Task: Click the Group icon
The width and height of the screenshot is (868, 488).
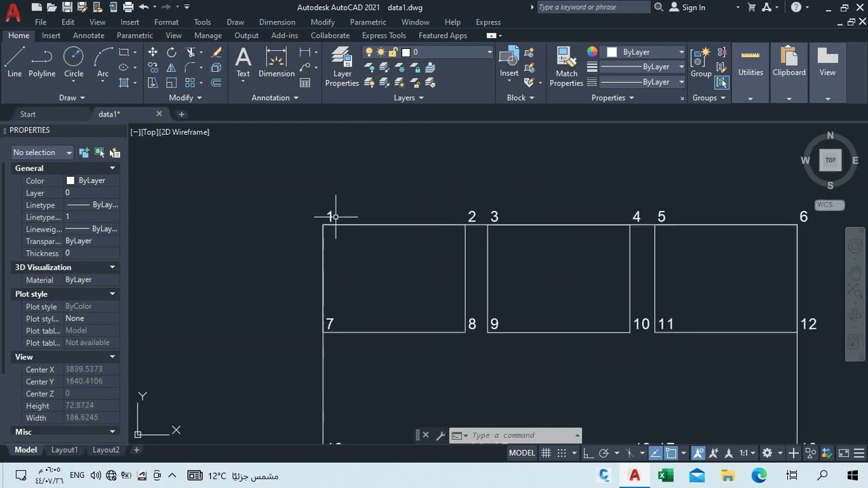Action: 701,62
